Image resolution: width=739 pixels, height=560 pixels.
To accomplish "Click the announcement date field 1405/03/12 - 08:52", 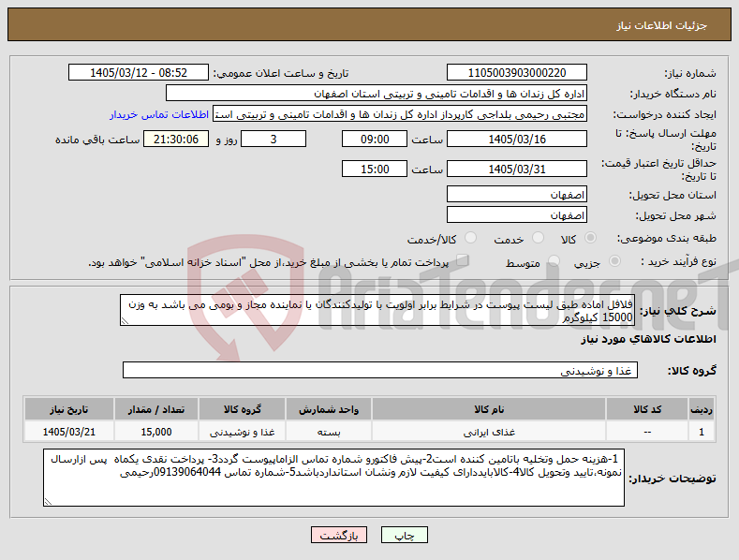I will (x=139, y=73).
